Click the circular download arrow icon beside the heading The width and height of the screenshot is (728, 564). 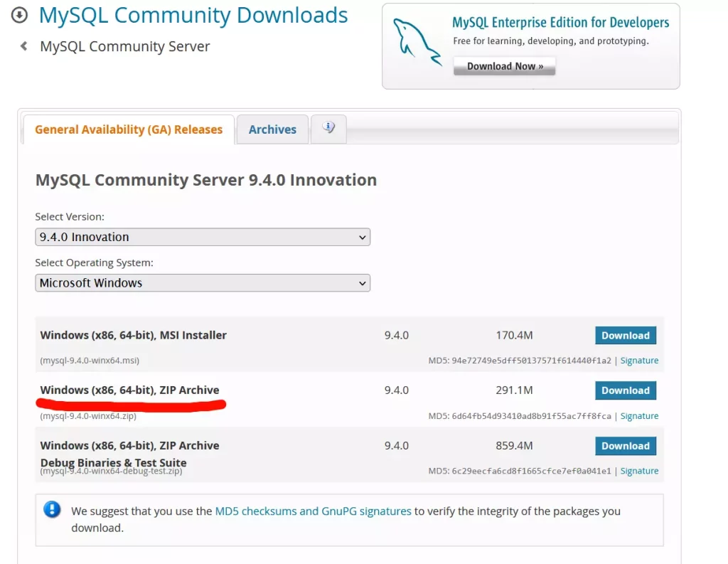pos(20,14)
